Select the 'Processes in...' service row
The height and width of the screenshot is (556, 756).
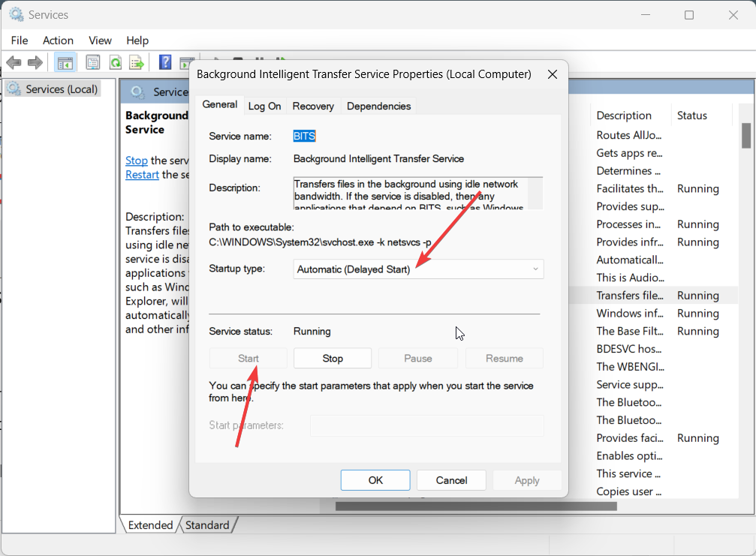[x=653, y=224]
